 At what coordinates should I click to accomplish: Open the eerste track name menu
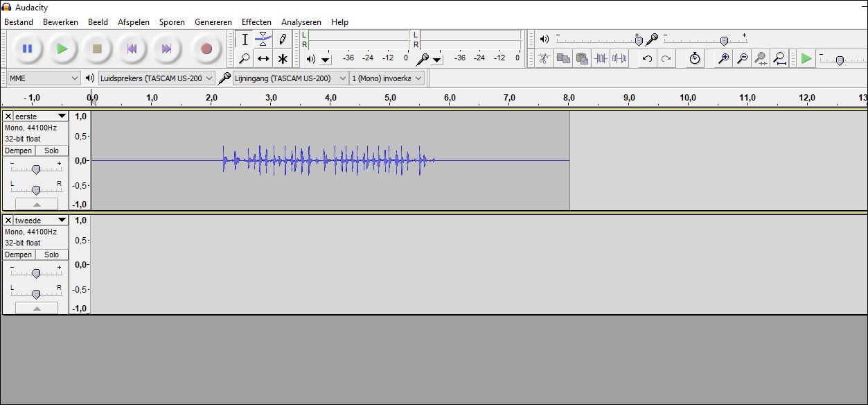[x=41, y=117]
